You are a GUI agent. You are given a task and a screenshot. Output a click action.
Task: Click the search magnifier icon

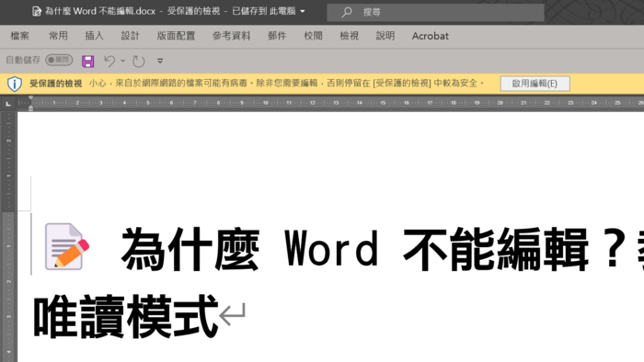346,12
